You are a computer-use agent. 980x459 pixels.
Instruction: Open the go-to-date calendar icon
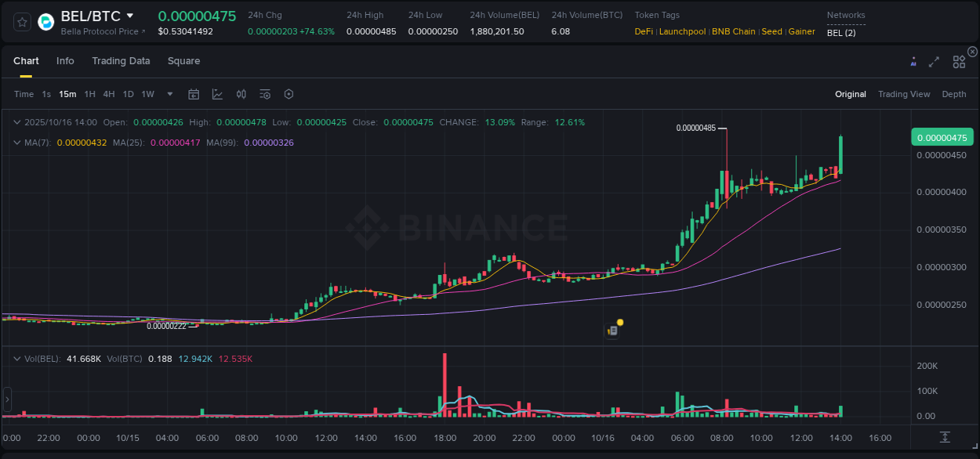coord(194,93)
